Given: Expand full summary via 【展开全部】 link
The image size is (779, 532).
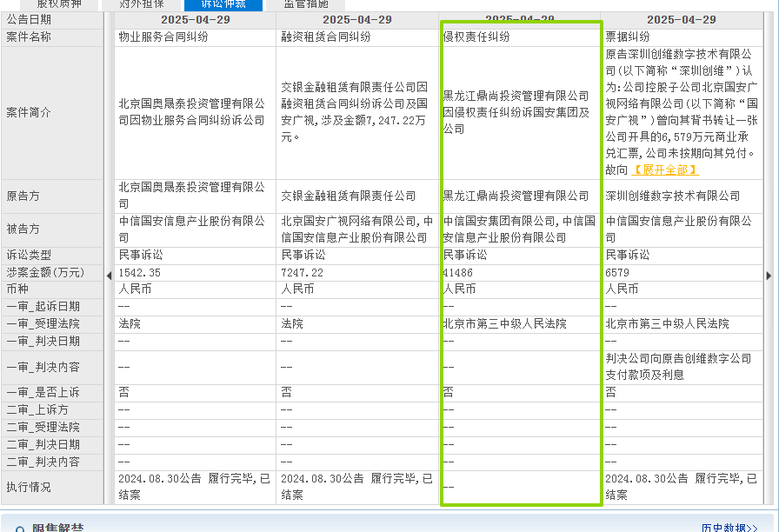Looking at the screenshot, I should [665, 170].
